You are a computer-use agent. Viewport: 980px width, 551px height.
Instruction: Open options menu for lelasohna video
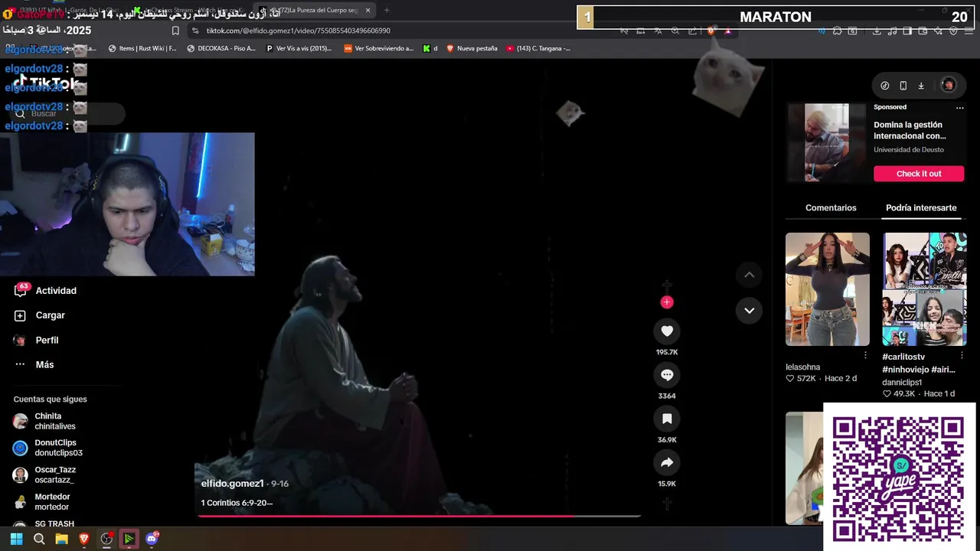pyautogui.click(x=865, y=355)
